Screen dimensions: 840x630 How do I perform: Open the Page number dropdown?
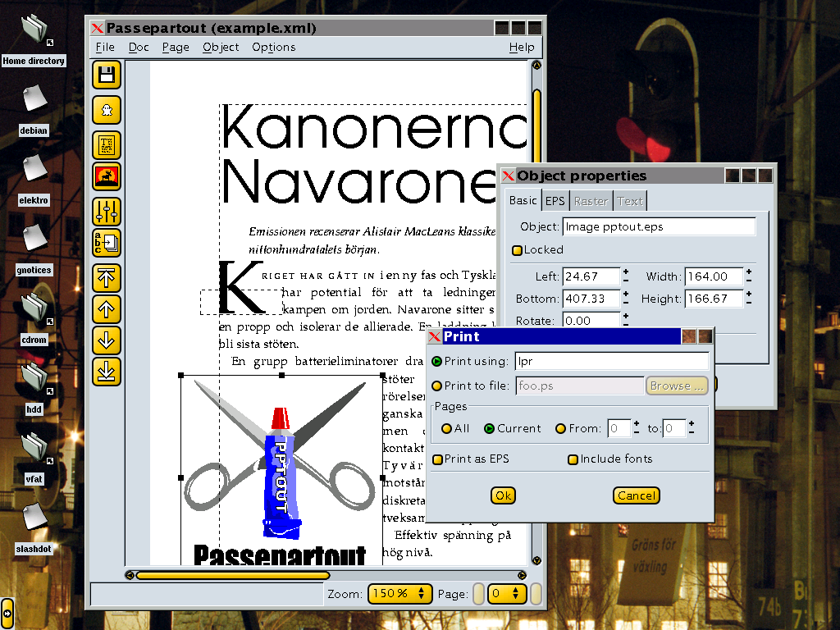(507, 593)
